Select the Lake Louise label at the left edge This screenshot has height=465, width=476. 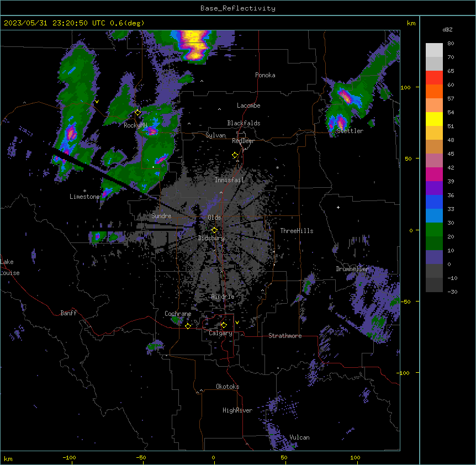(10, 267)
